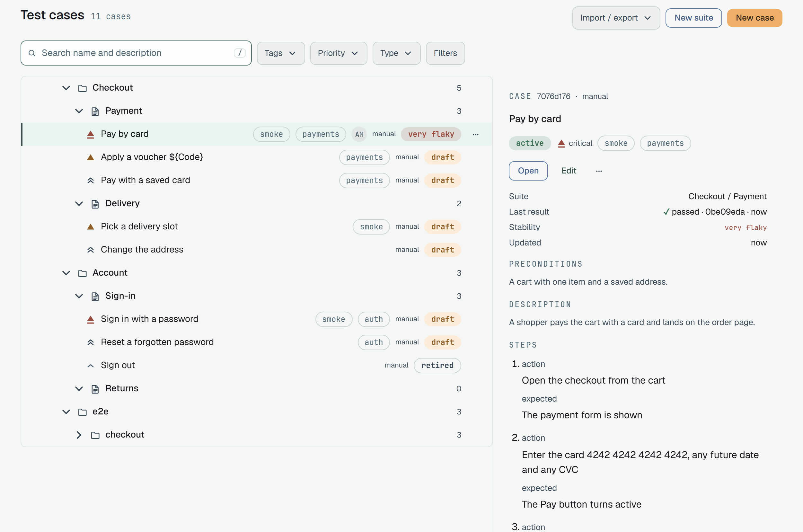This screenshot has width=803, height=532.
Task: Select the Reset a forgotten password case
Action: pyautogui.click(x=257, y=342)
